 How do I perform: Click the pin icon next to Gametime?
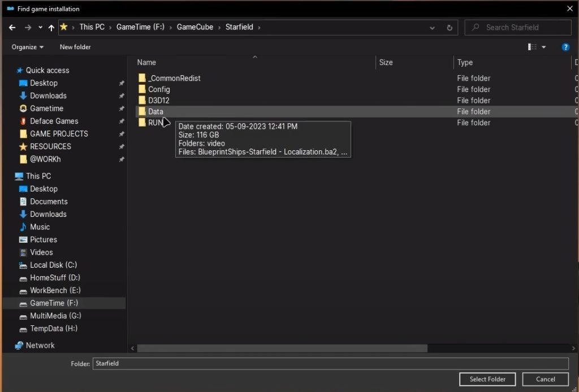tap(120, 108)
